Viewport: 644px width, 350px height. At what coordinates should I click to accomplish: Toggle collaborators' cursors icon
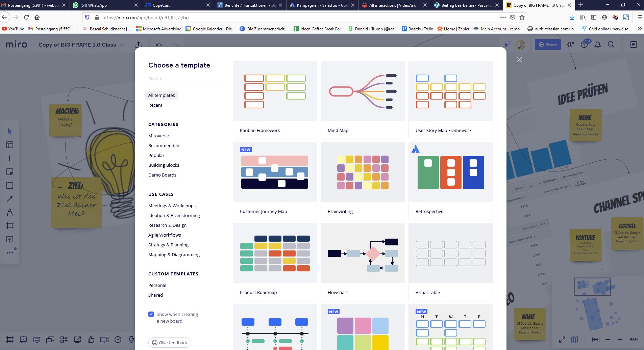[x=507, y=45]
